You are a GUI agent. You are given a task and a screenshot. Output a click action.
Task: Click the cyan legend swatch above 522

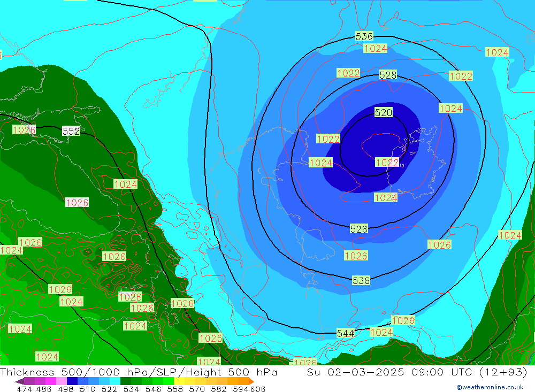click(115, 381)
